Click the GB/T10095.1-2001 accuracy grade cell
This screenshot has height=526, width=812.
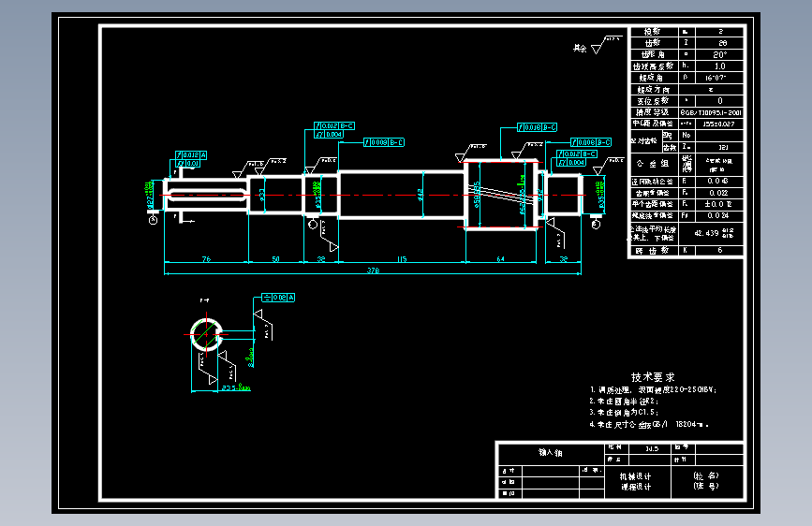[x=711, y=112]
